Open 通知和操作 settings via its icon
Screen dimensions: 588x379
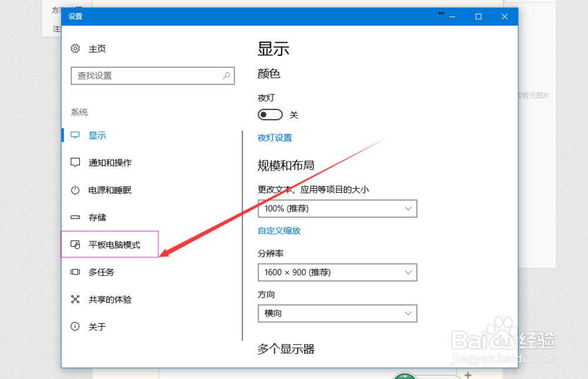tap(75, 163)
